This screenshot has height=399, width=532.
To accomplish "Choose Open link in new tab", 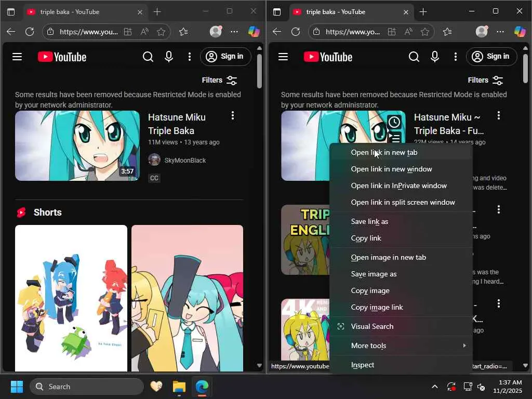I will coord(402,153).
